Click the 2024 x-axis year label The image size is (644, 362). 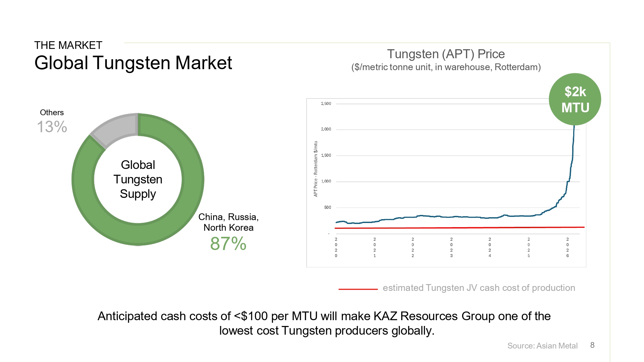(490, 247)
